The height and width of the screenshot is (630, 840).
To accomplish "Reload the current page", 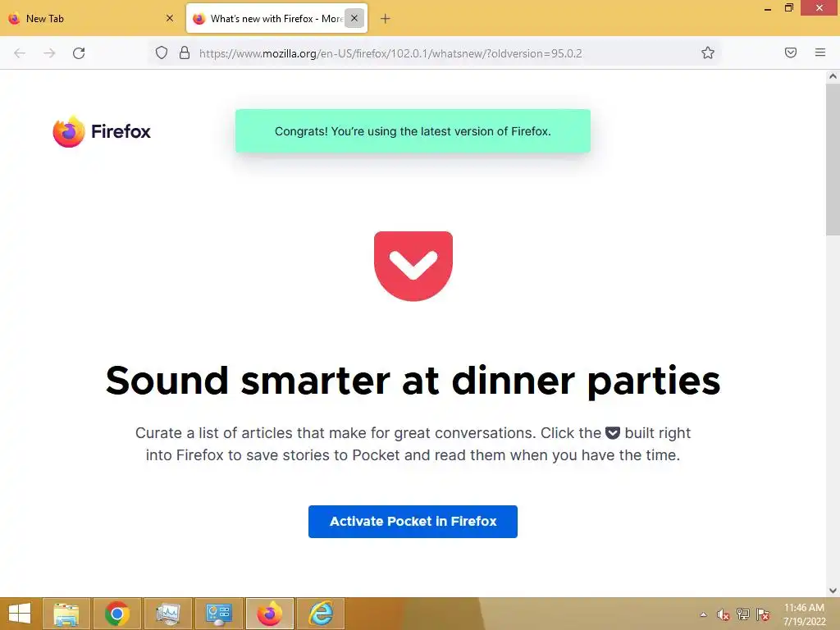I will click(79, 53).
